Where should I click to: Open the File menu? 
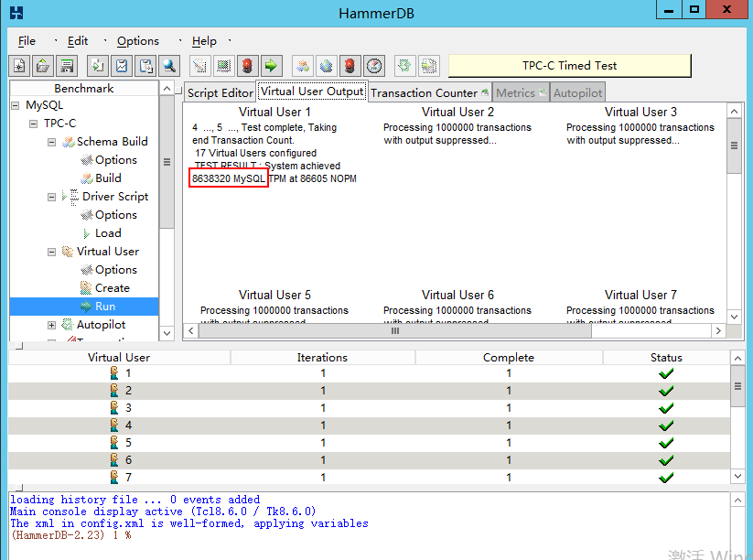pos(27,41)
